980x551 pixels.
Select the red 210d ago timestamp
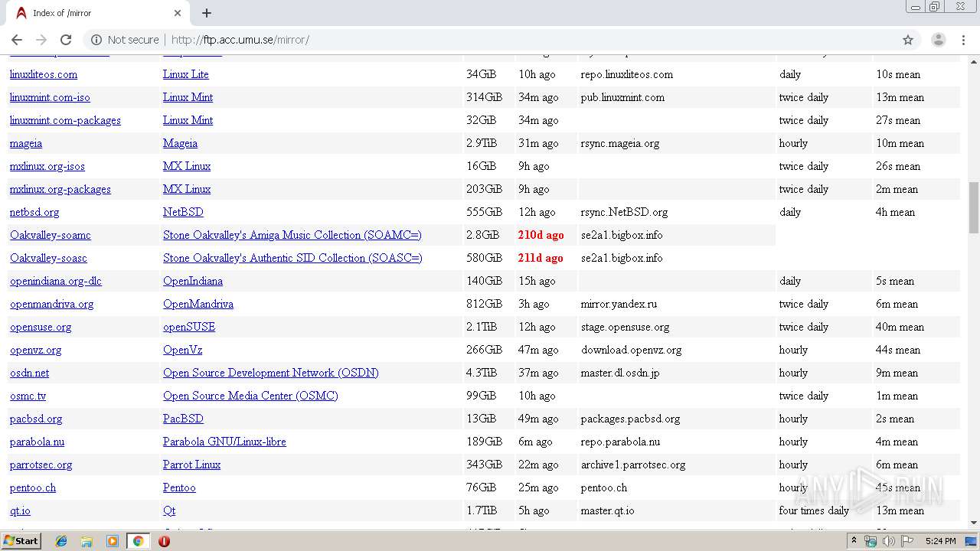click(541, 235)
